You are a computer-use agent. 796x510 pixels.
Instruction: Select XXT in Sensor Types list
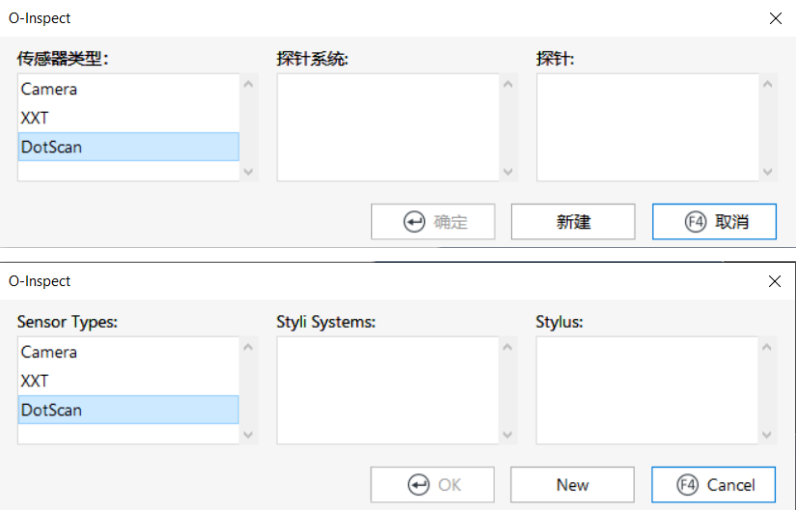pyautogui.click(x=128, y=381)
